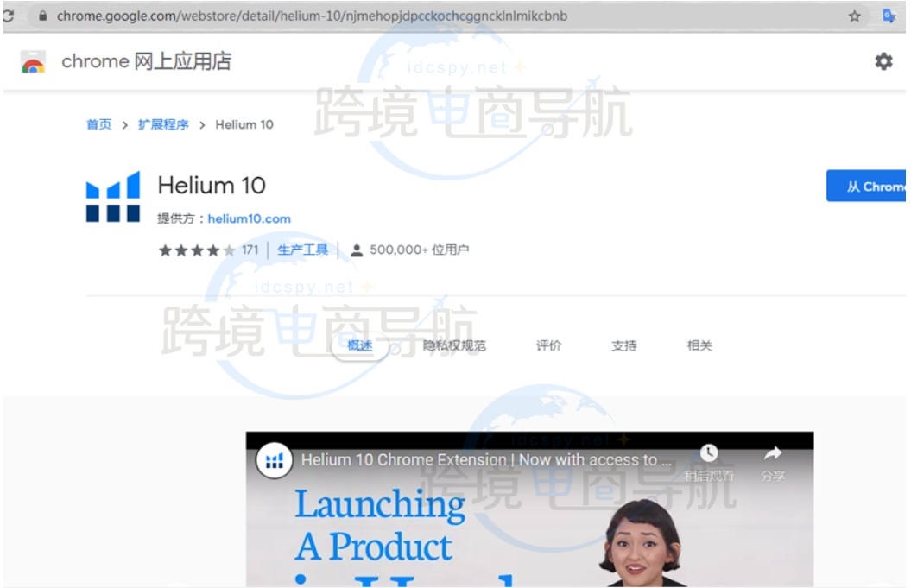Image resolution: width=911 pixels, height=588 pixels.
Task: Select the 概述 tab
Action: click(x=362, y=345)
